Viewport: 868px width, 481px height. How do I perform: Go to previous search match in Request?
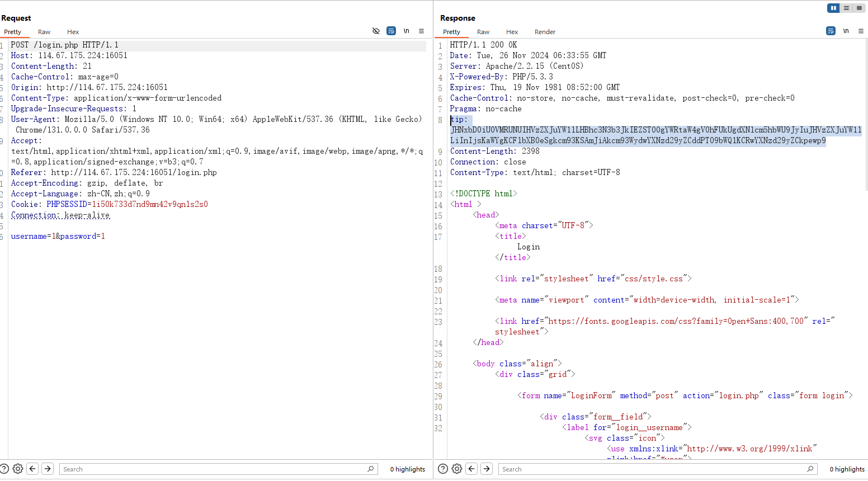click(32, 469)
